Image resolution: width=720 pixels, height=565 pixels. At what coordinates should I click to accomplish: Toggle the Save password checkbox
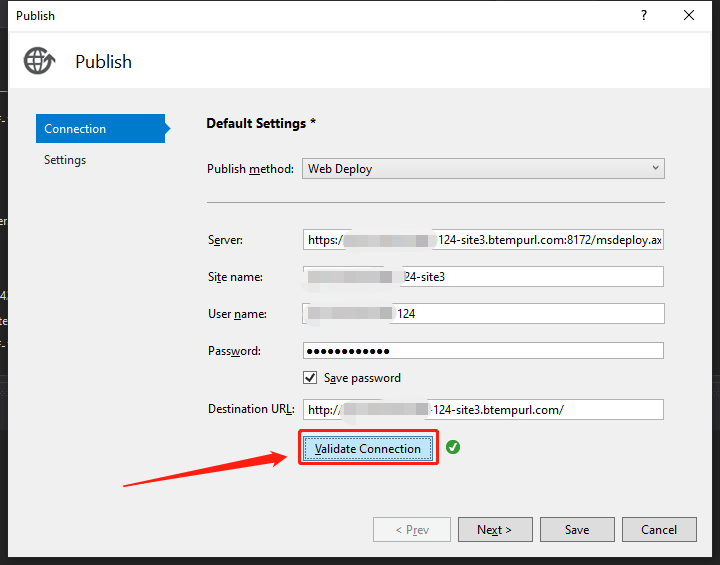point(310,378)
